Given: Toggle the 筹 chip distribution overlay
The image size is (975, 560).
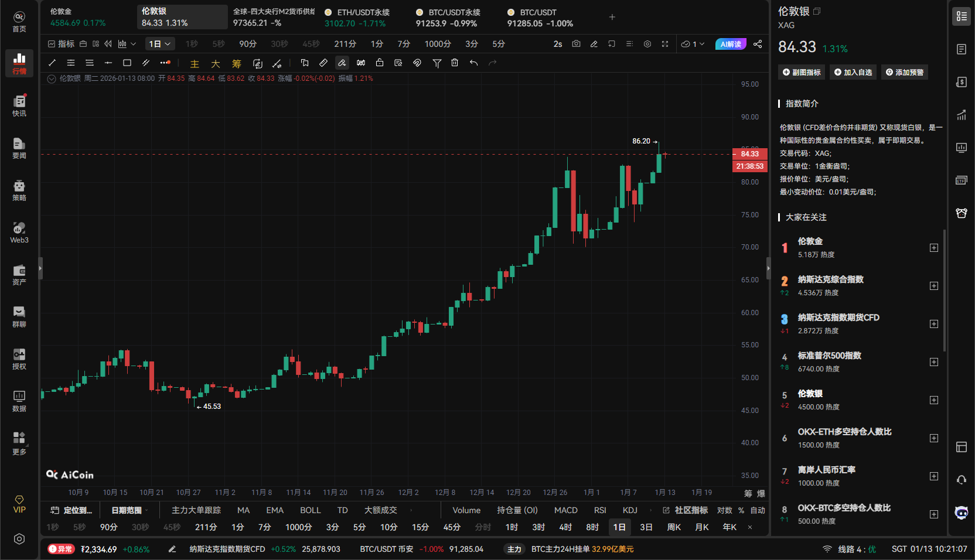Looking at the screenshot, I should [x=237, y=63].
